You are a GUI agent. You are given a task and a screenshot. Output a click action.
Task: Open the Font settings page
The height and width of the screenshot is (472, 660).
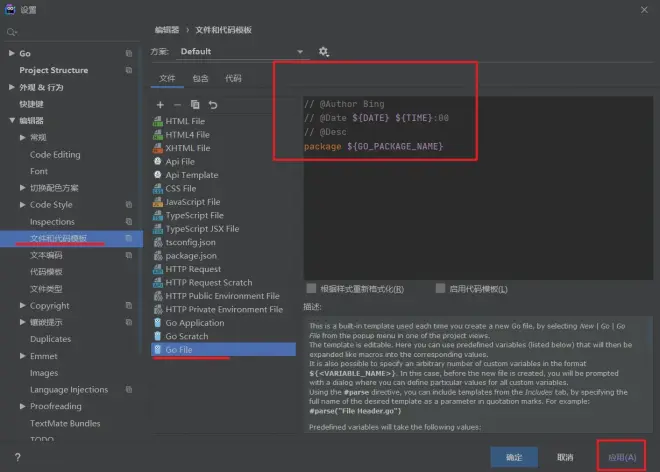pos(39,171)
